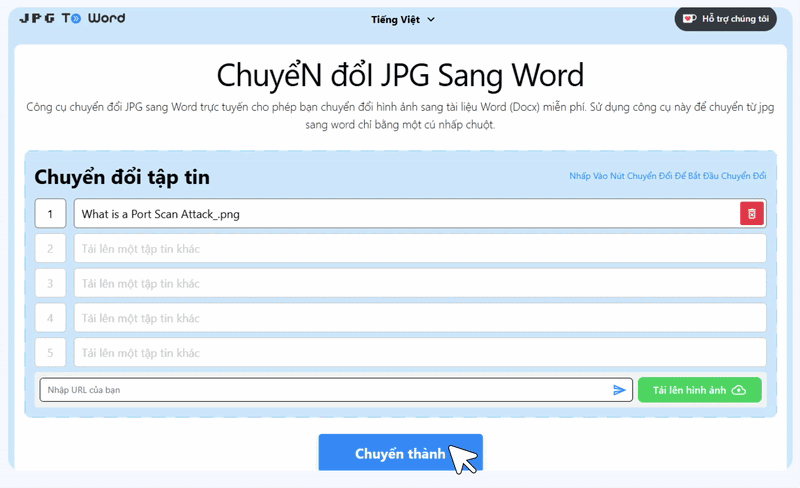Click the row number 1 box
The image size is (800, 488).
click(x=50, y=213)
